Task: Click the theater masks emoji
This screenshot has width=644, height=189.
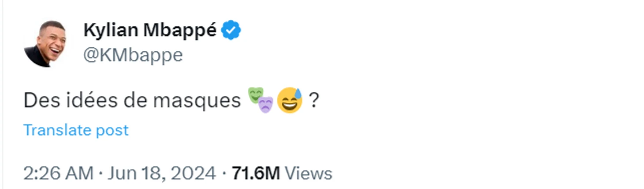Action: tap(261, 100)
